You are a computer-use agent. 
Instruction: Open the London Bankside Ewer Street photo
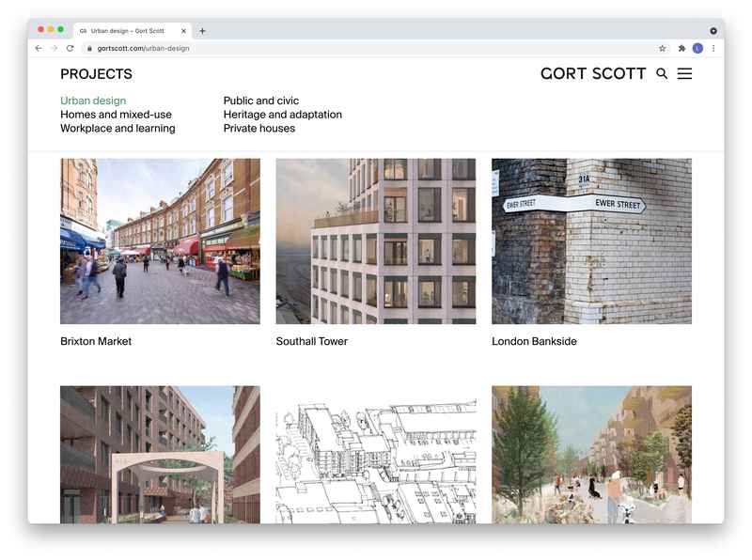click(592, 241)
